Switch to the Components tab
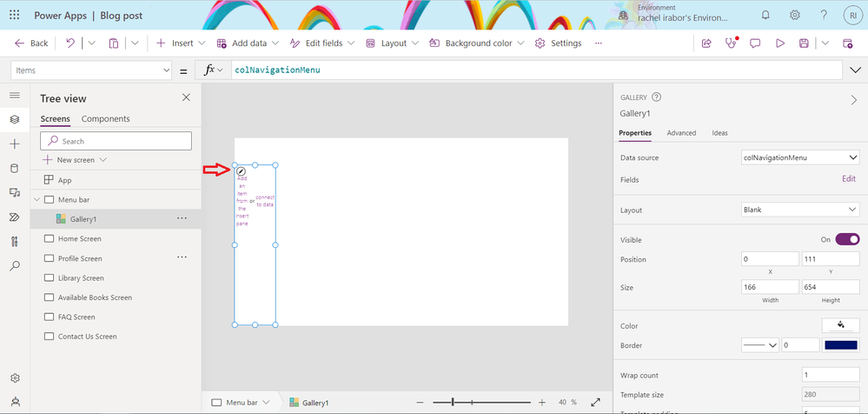Image resolution: width=868 pixels, height=414 pixels. pyautogui.click(x=106, y=118)
